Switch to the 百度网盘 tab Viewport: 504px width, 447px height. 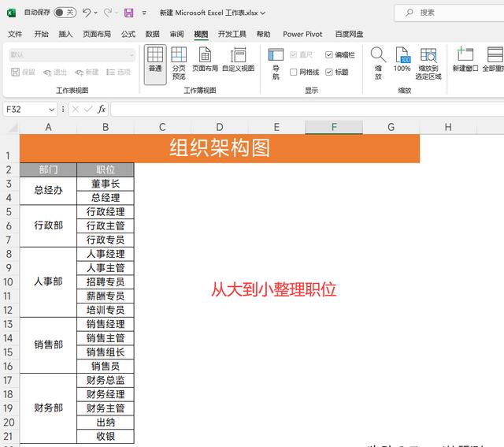[x=349, y=34]
